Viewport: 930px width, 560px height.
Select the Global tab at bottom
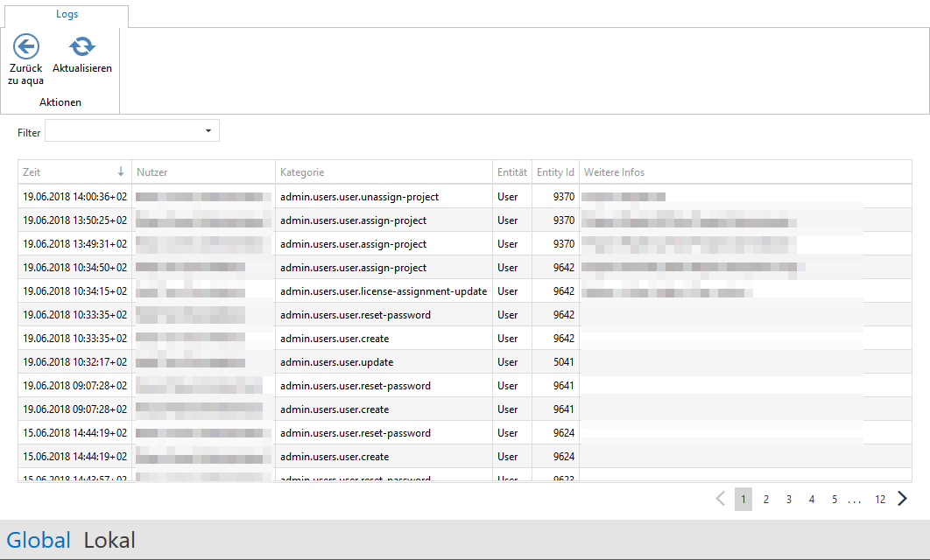coord(39,540)
